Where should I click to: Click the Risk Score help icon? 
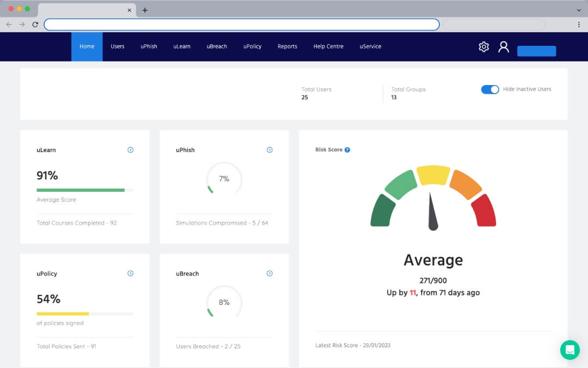pyautogui.click(x=347, y=150)
